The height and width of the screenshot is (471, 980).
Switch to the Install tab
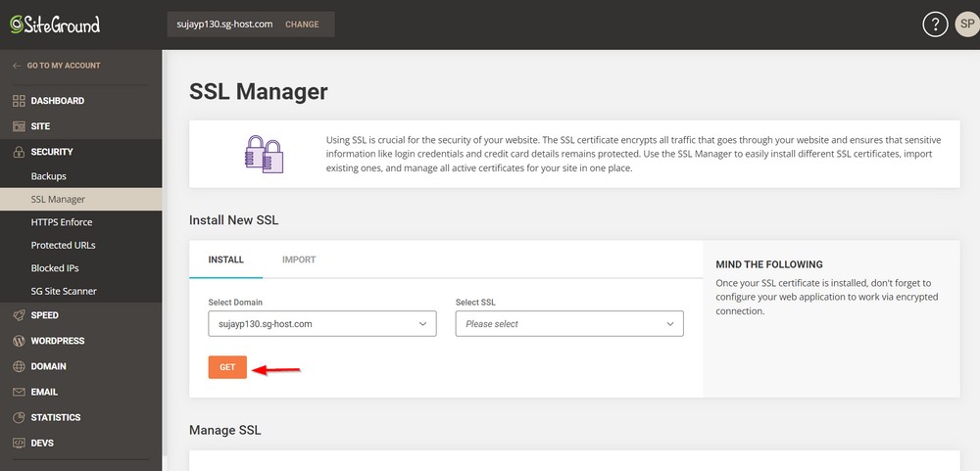[x=225, y=259]
